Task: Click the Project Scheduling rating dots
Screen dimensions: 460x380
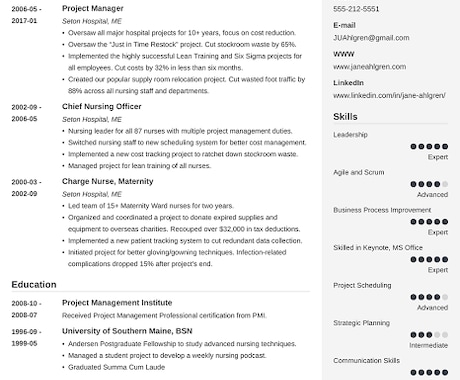Action: tap(429, 297)
